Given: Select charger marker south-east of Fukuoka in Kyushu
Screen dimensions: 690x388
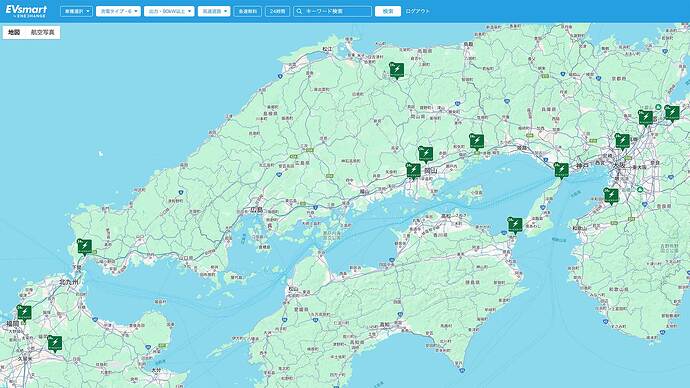Looking at the screenshot, I should pyautogui.click(x=55, y=344).
